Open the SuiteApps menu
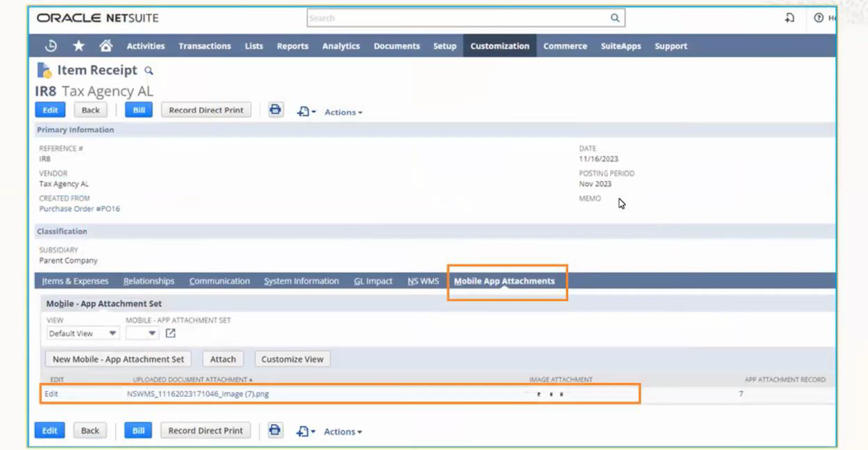This screenshot has width=868, height=450. (621, 46)
